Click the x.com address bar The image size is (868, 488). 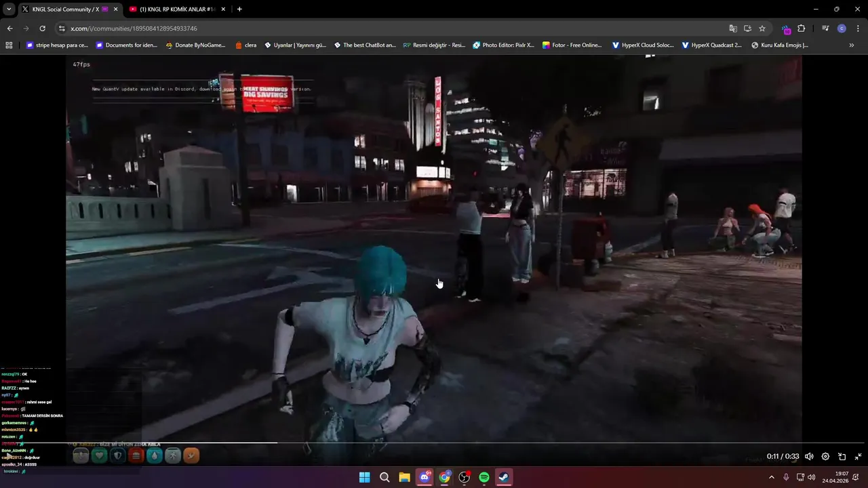[x=393, y=28]
